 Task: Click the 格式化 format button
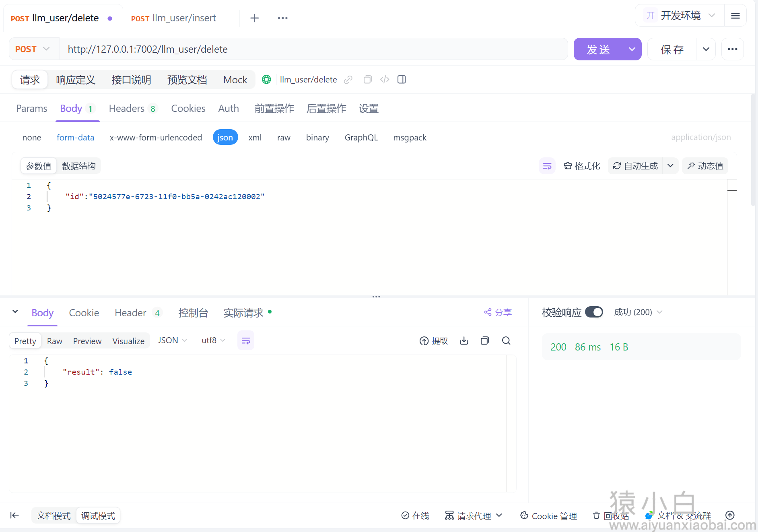[x=582, y=166]
